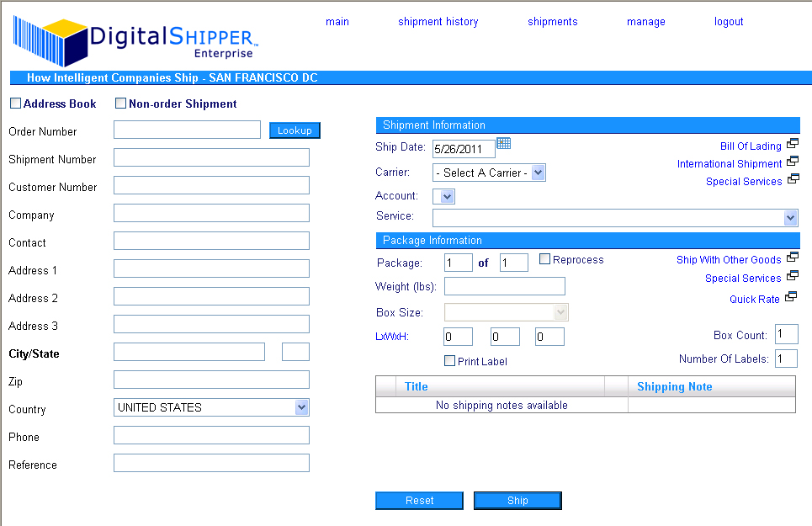
Task: Enable the Address Book checkbox
Action: 15,103
